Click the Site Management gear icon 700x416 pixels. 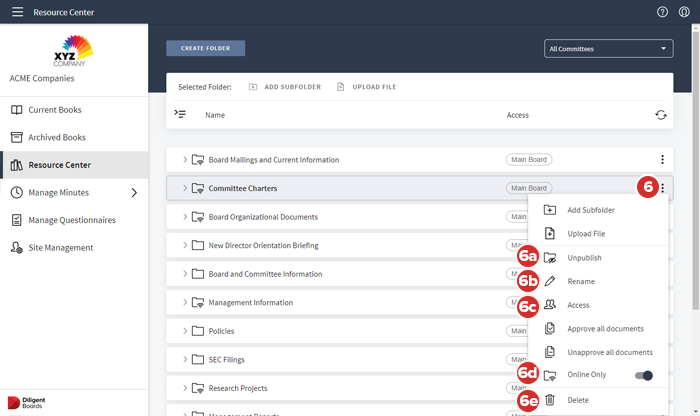(x=17, y=247)
